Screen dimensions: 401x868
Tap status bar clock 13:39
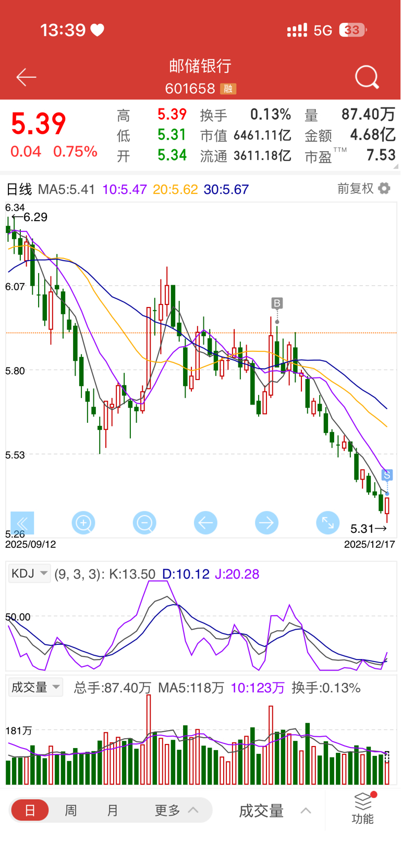click(x=63, y=30)
